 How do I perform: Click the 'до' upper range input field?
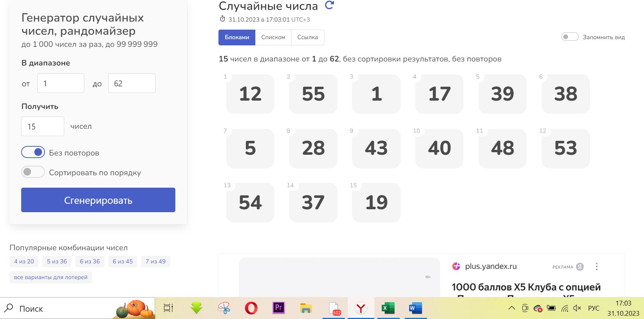pyautogui.click(x=132, y=83)
